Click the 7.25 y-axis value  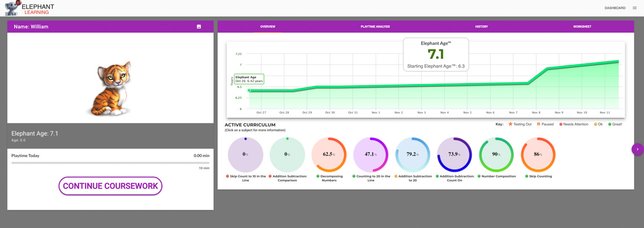(238, 54)
